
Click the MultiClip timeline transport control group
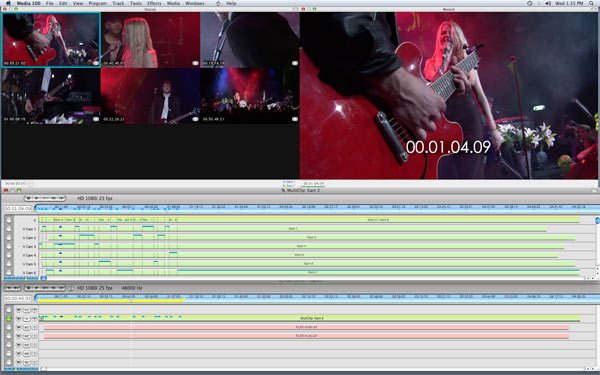coord(45,198)
